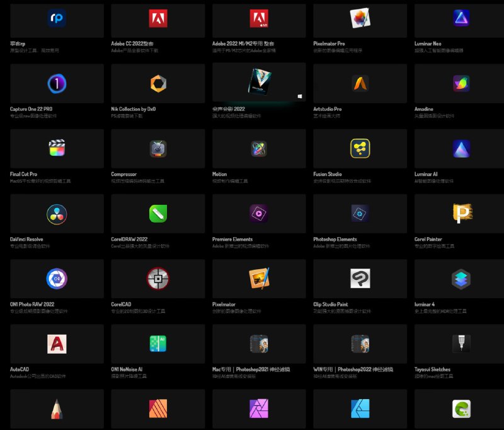This screenshot has height=430, width=504.
Task: Open the DaVinci Resolve app icon
Action: pos(57,214)
